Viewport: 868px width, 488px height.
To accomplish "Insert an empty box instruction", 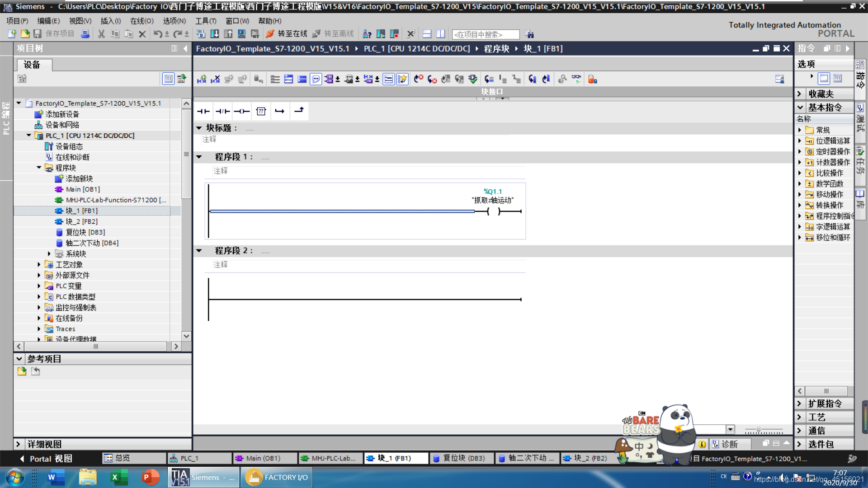I will [261, 111].
